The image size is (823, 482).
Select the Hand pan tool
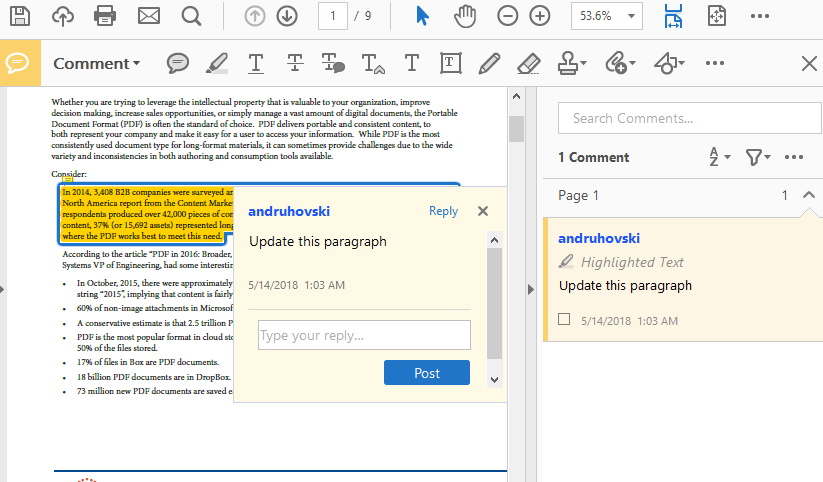point(465,16)
